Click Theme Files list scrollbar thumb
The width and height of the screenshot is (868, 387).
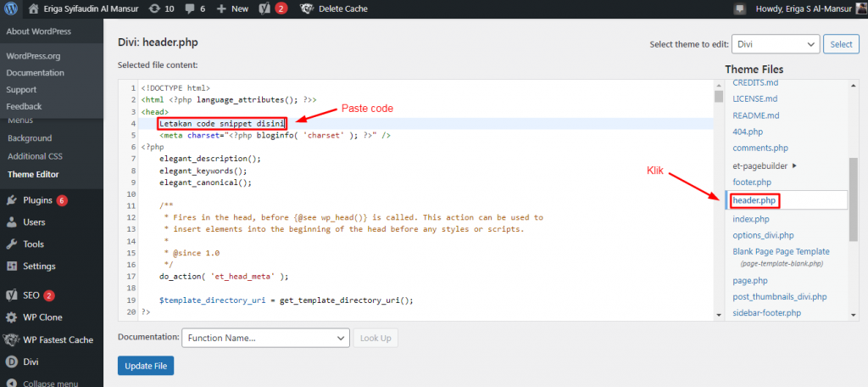[854, 199]
